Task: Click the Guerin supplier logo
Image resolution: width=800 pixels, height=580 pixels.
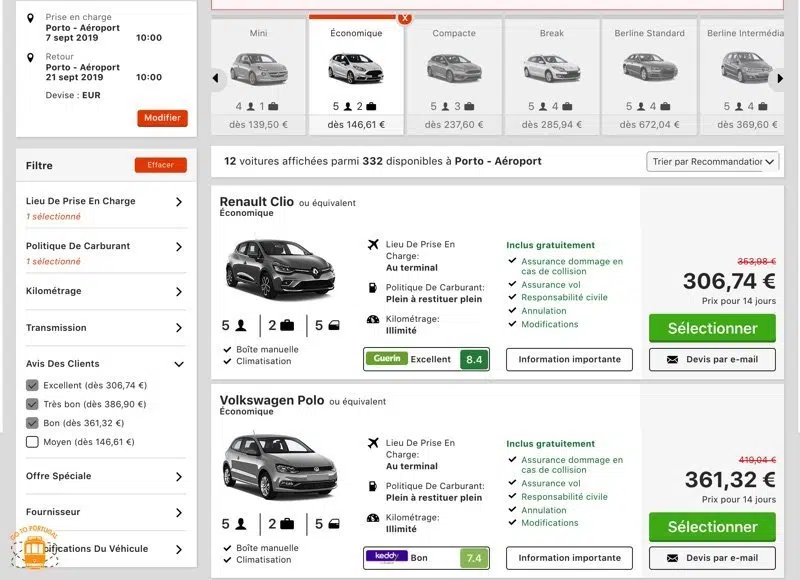Action: point(387,359)
